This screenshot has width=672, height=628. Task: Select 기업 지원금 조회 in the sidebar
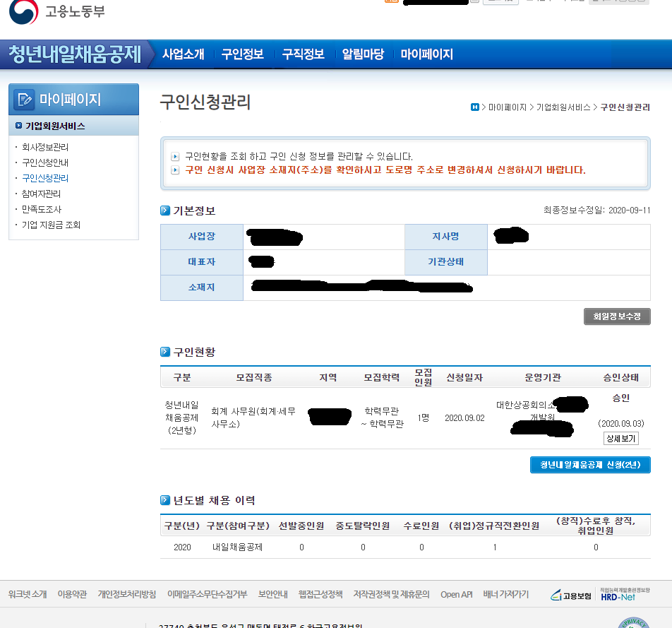(51, 225)
